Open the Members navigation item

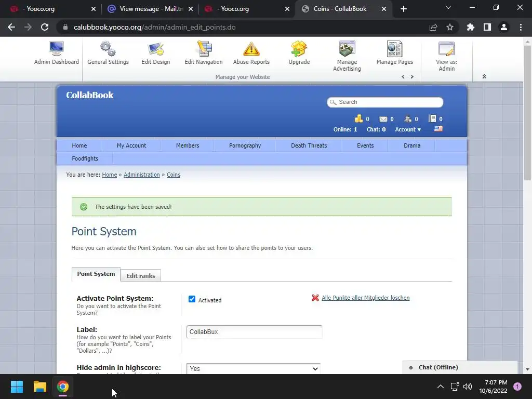pyautogui.click(x=187, y=145)
